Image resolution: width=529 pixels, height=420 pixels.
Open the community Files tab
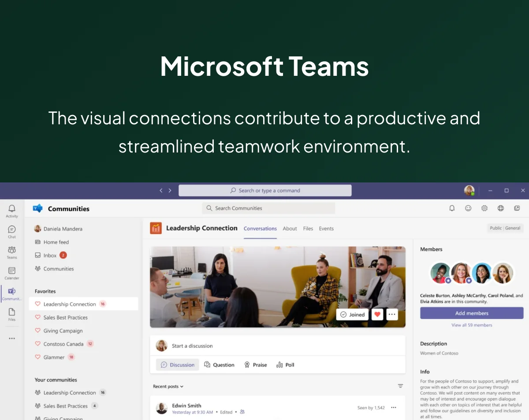coord(308,228)
